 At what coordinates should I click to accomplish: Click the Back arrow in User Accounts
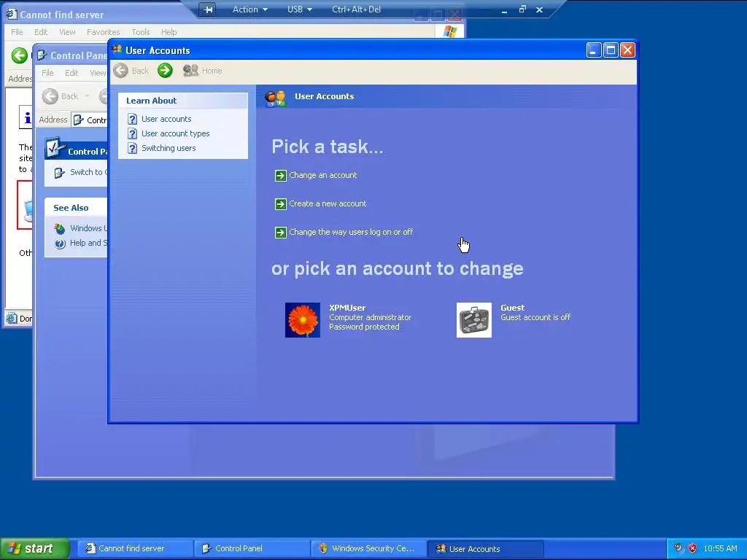(120, 71)
